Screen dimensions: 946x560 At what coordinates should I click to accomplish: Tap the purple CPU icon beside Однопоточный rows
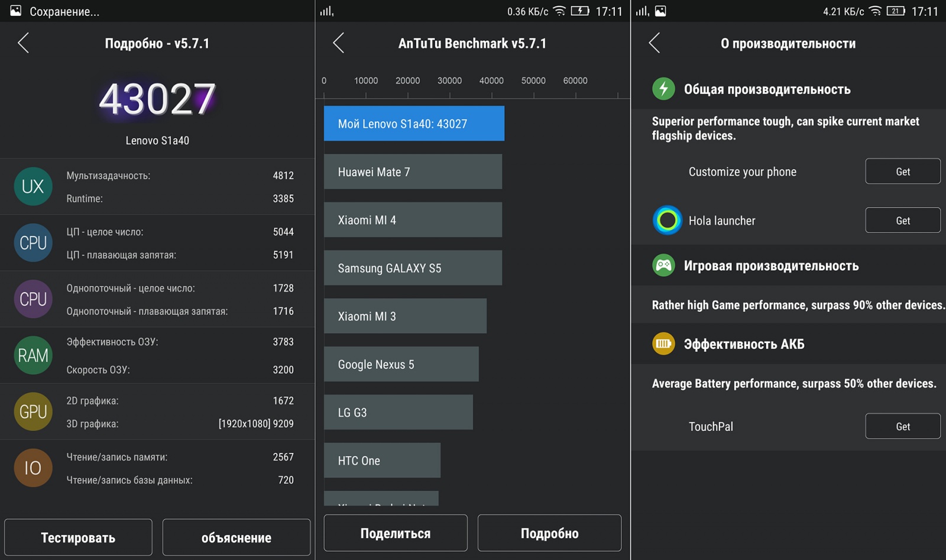[33, 299]
